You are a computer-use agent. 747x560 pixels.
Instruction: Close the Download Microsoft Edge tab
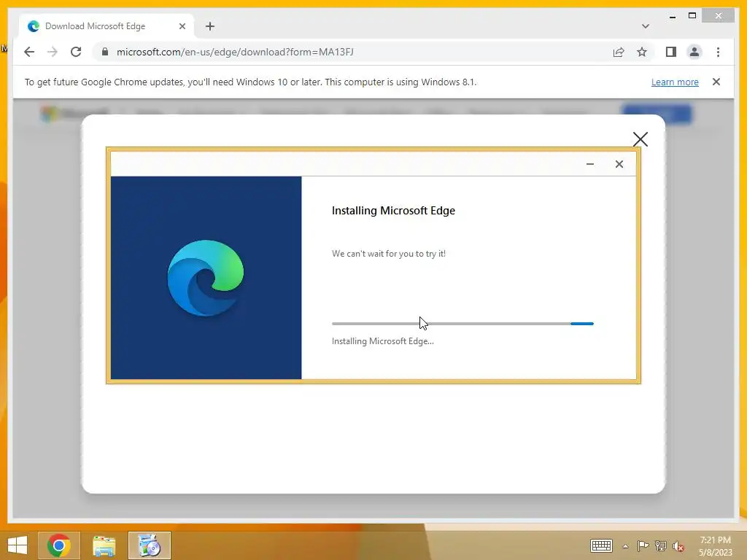182,26
